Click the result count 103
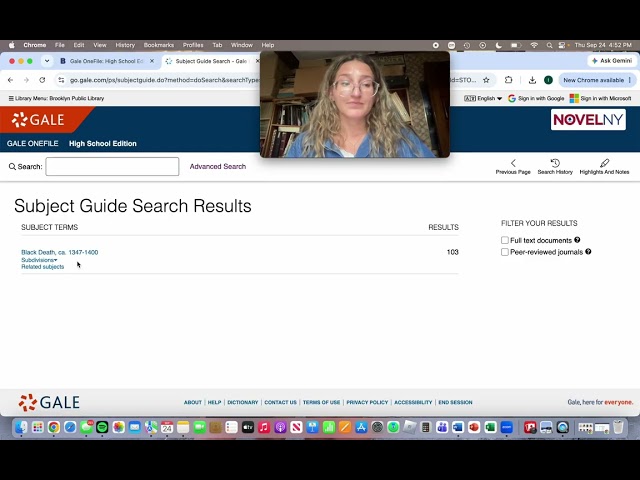Screen dimensions: 640x480 coord(452,252)
